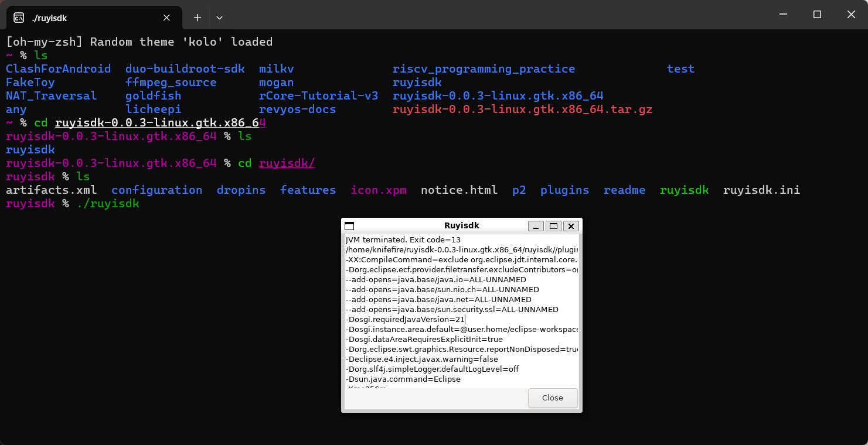Click the Ruyisdk dialog title text
The width and height of the screenshot is (868, 445).
click(462, 225)
